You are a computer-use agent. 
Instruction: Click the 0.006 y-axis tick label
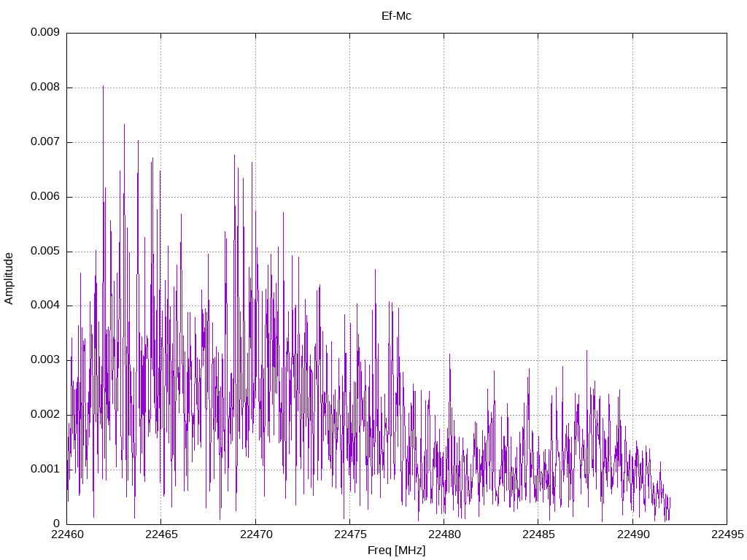coord(44,197)
